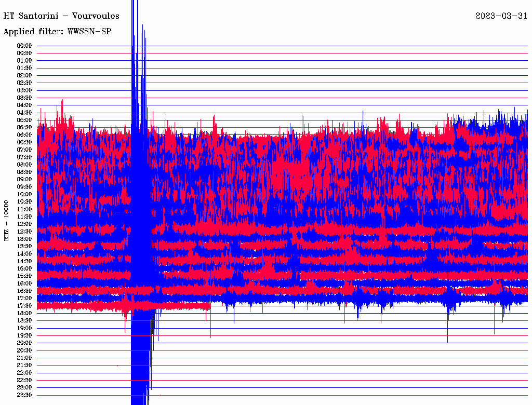Click the date label '2023-03-31'

(501, 16)
